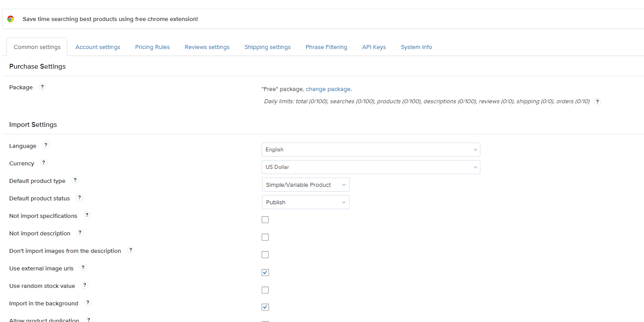Uncheck Use external image urls
The image size is (644, 322).
[x=265, y=273]
